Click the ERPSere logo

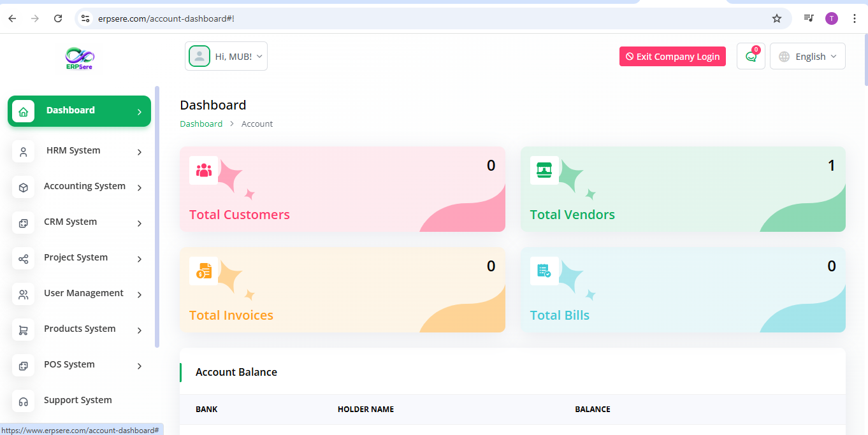coord(80,58)
